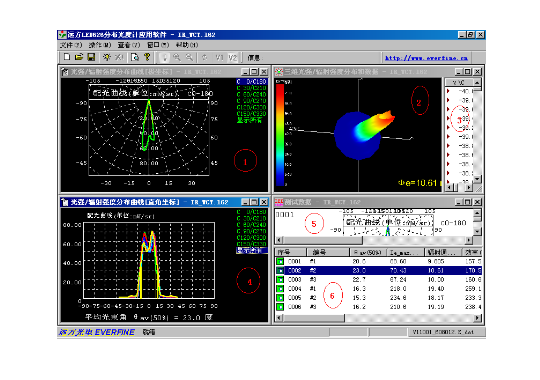This screenshot has height=380, width=540.
Task: Click the X toolbar icon beside the lamp
Action: click(119, 57)
